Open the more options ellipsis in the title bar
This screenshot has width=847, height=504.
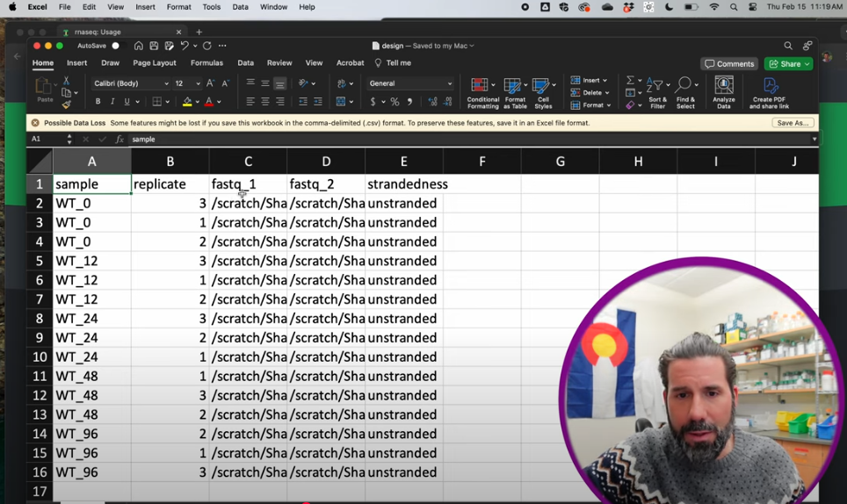point(222,46)
